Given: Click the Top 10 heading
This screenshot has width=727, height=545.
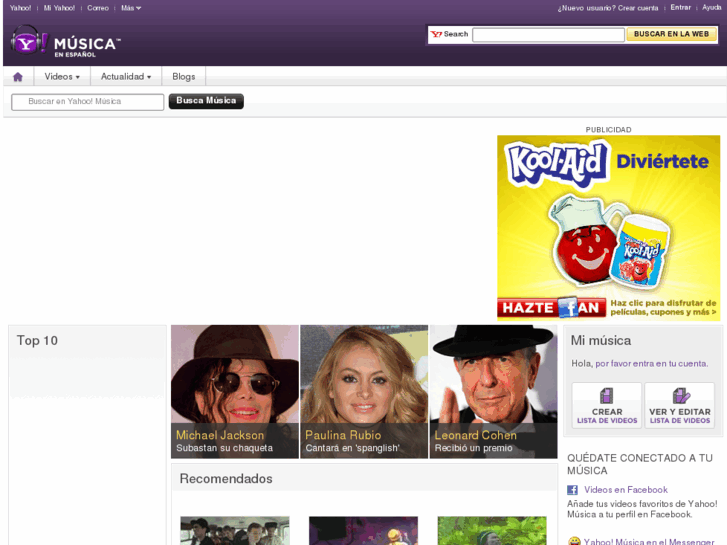Looking at the screenshot, I should pyautogui.click(x=37, y=340).
